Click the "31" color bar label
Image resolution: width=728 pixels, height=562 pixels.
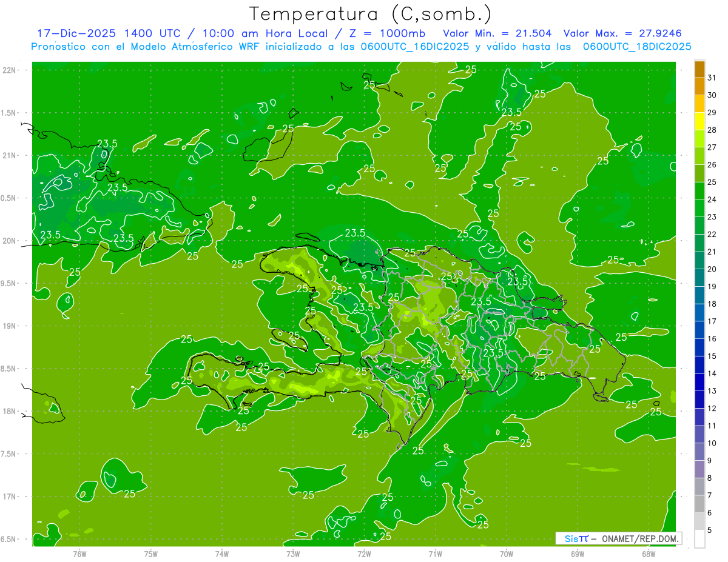pyautogui.click(x=712, y=78)
